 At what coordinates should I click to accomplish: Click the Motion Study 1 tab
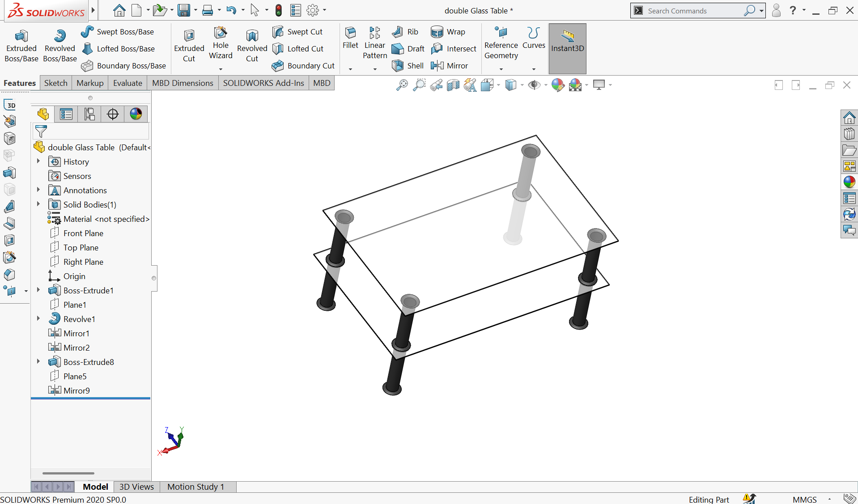coord(195,487)
